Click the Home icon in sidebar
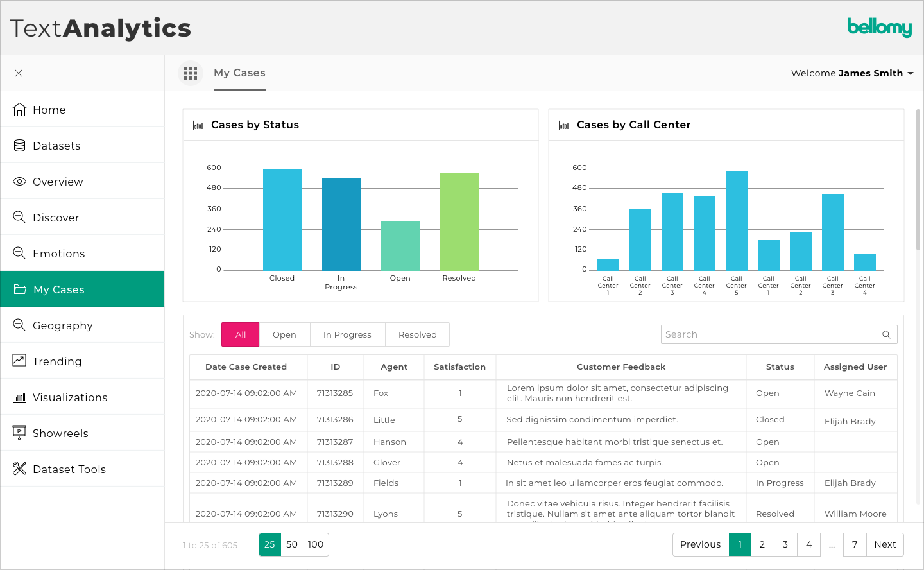Viewport: 924px width, 570px height. click(19, 110)
